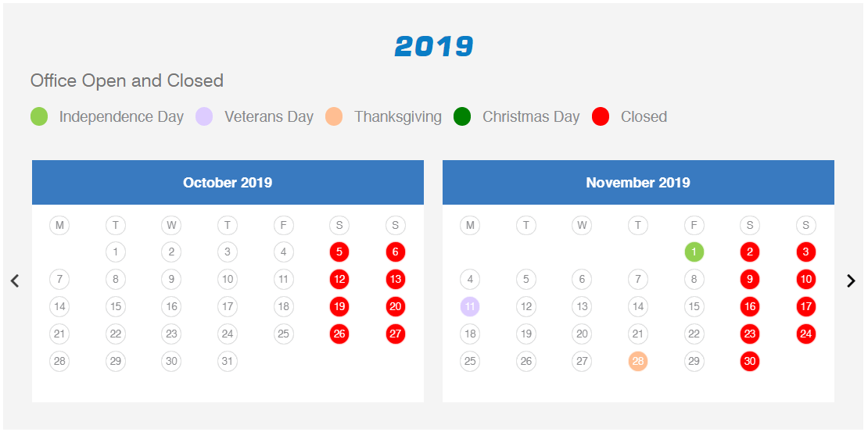Click the Independence Day legend color dot
The image size is (868, 432).
(39, 116)
